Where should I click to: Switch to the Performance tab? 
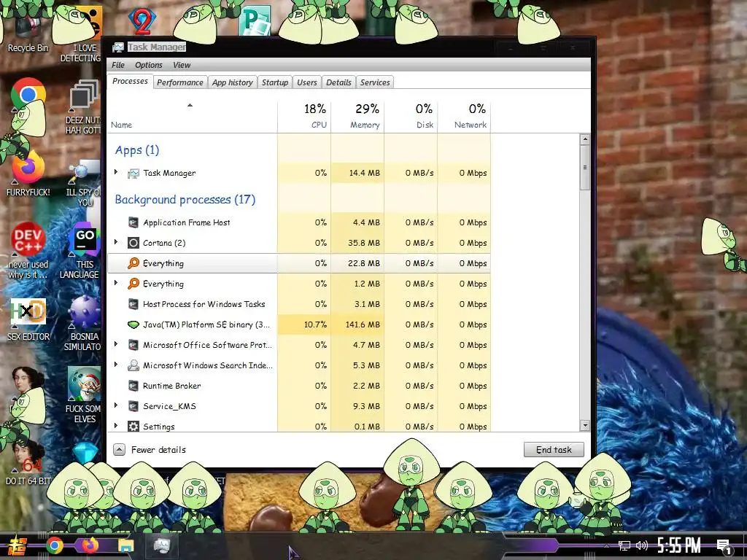click(180, 82)
